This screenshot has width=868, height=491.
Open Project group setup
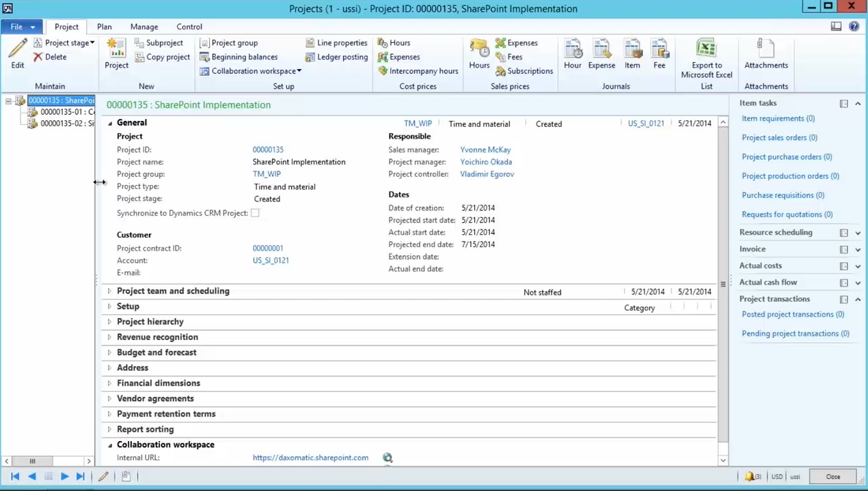[228, 43]
